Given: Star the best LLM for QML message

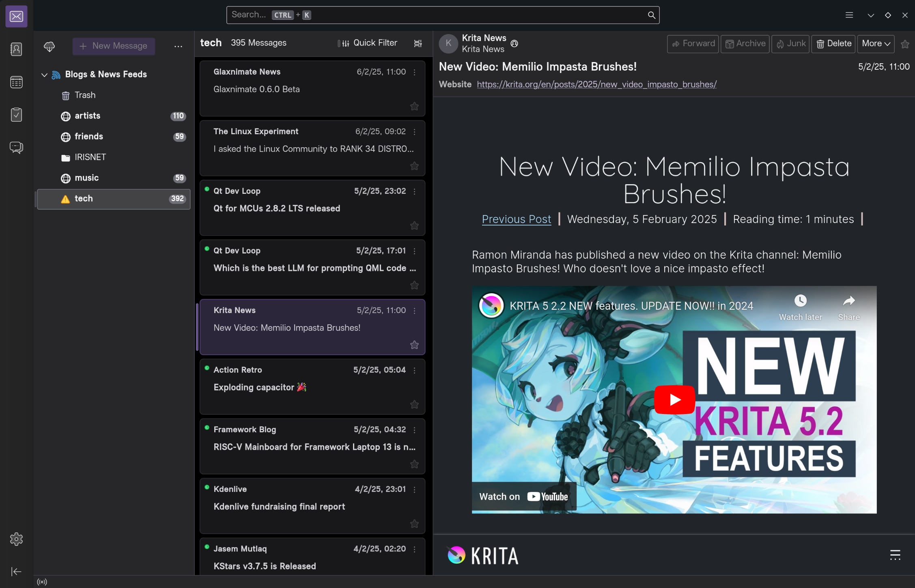Looking at the screenshot, I should click(414, 285).
